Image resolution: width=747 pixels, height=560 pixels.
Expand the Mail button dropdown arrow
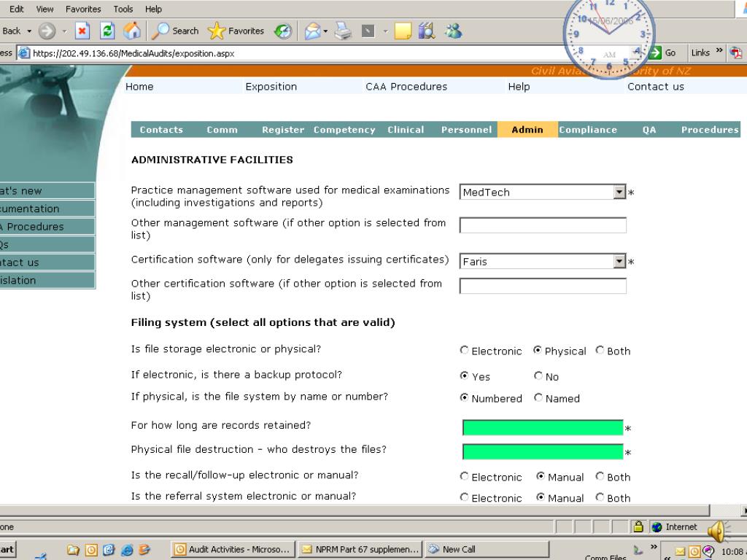(325, 31)
